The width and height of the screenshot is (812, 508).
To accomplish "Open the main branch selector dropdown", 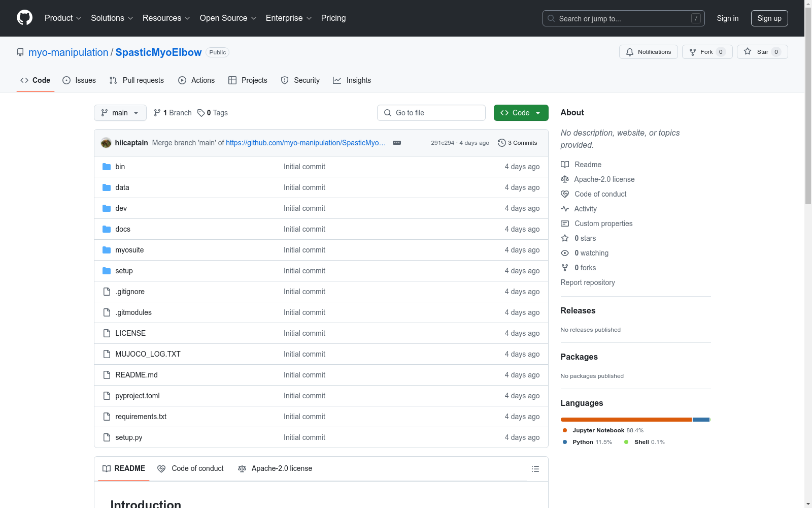I will pos(120,113).
